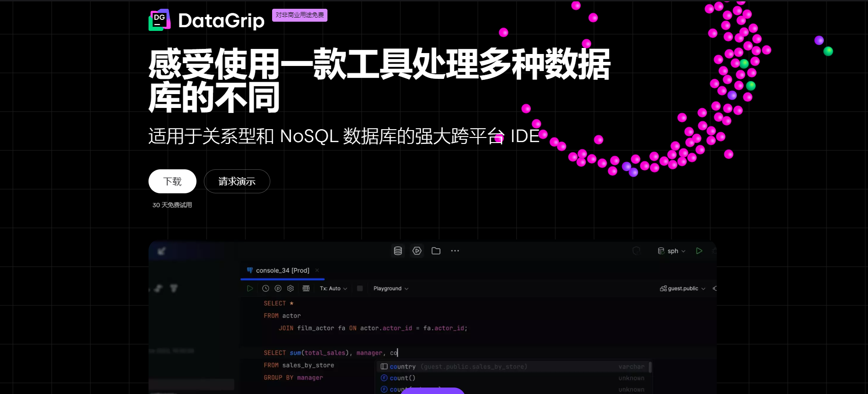Click the autocomplete popup scrollbar
Screen dimensions: 868x394
pyautogui.click(x=650, y=367)
